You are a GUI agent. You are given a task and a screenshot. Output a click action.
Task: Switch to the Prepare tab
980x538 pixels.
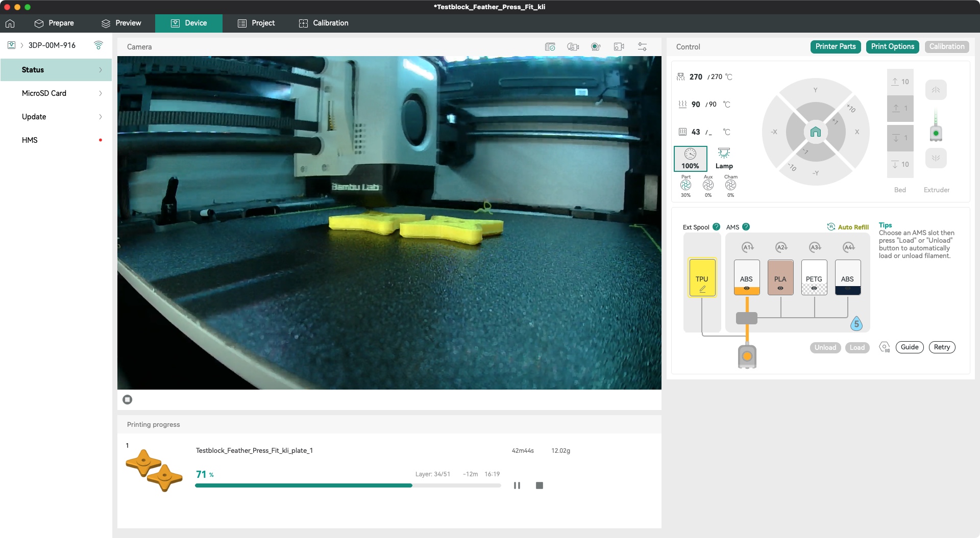click(x=54, y=23)
